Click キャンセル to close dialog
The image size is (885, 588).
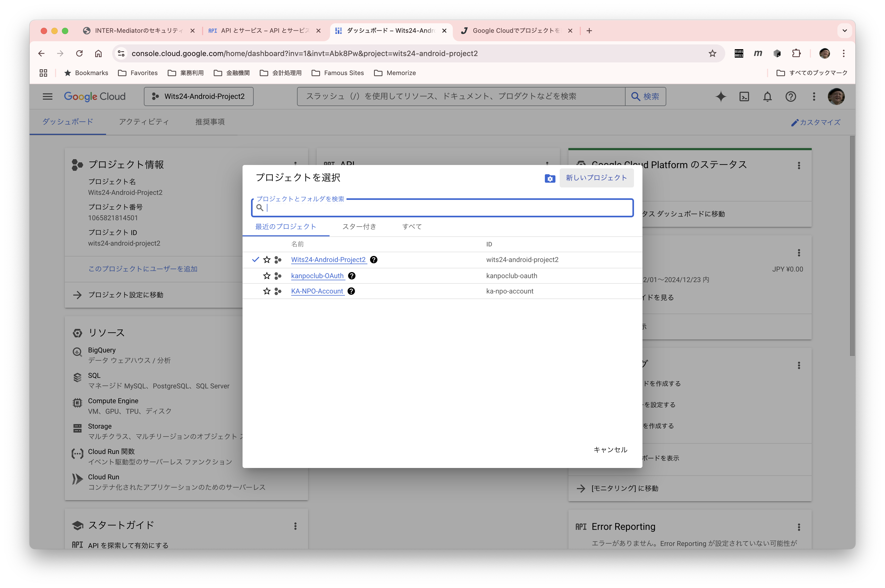[610, 449]
